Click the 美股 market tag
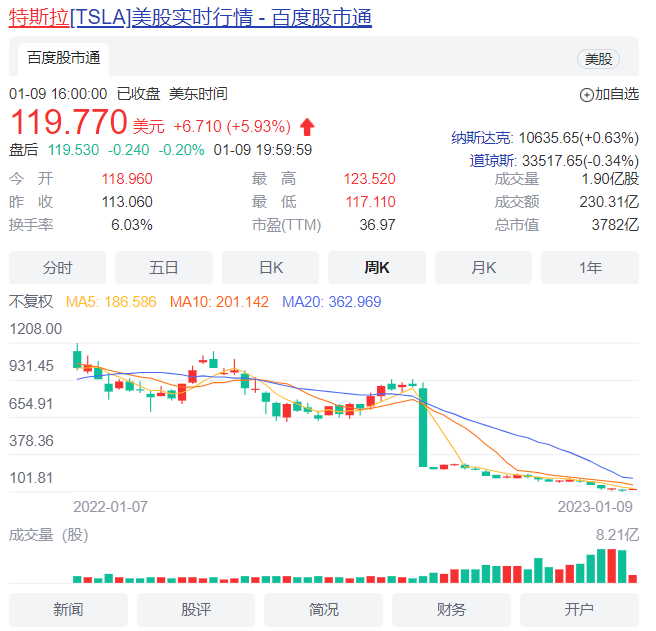 pyautogui.click(x=598, y=59)
